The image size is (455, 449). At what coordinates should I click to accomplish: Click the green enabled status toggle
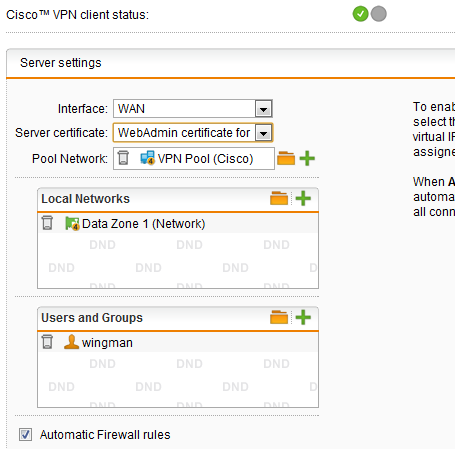[360, 14]
